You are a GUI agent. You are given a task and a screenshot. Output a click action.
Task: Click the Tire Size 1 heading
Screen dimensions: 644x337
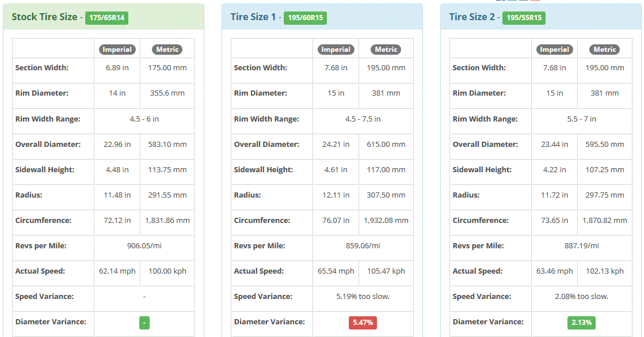point(253,17)
